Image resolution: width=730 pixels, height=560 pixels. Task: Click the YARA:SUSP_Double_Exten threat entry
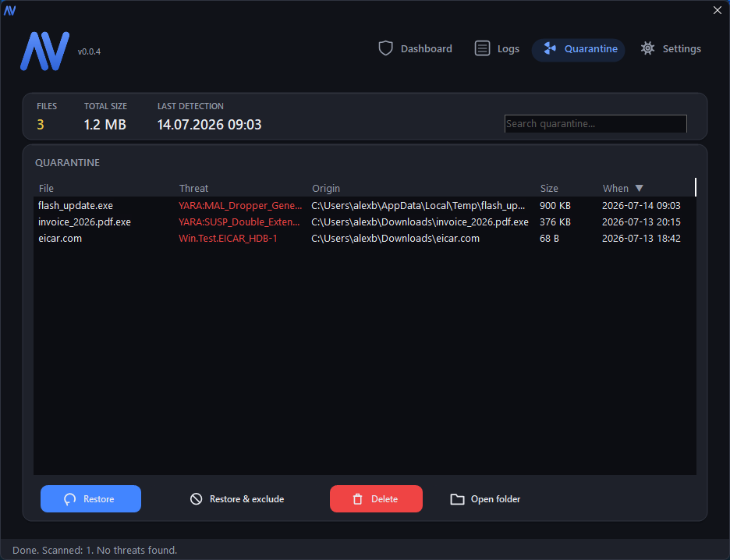[239, 222]
